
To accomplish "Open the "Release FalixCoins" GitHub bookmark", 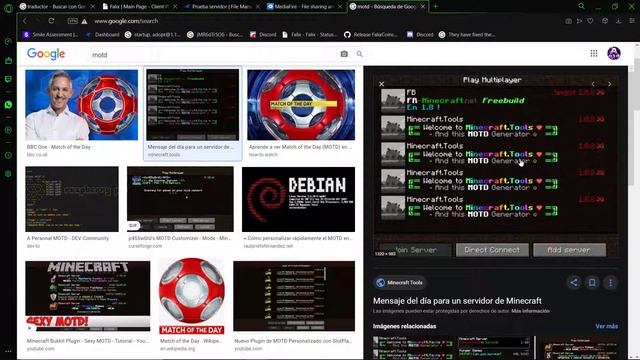I will [371, 35].
